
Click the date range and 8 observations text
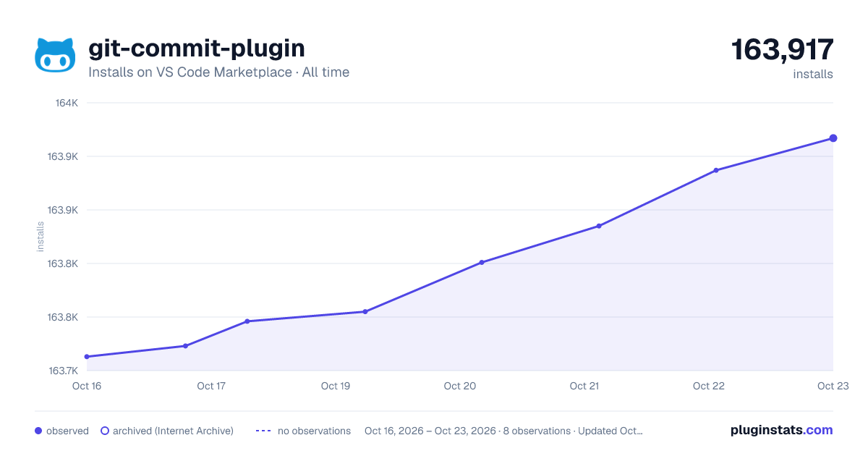tap(503, 431)
